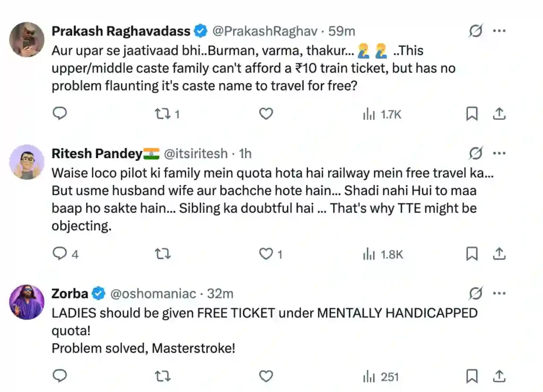Screen dimensions: 543x392
Task: Retweet Zorba's post
Action: (x=162, y=377)
